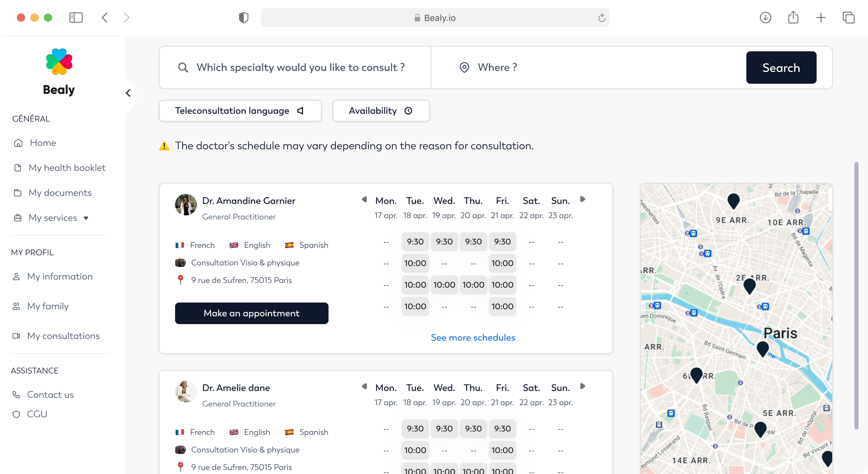Open the Teleconsultation language filter

coord(240,111)
